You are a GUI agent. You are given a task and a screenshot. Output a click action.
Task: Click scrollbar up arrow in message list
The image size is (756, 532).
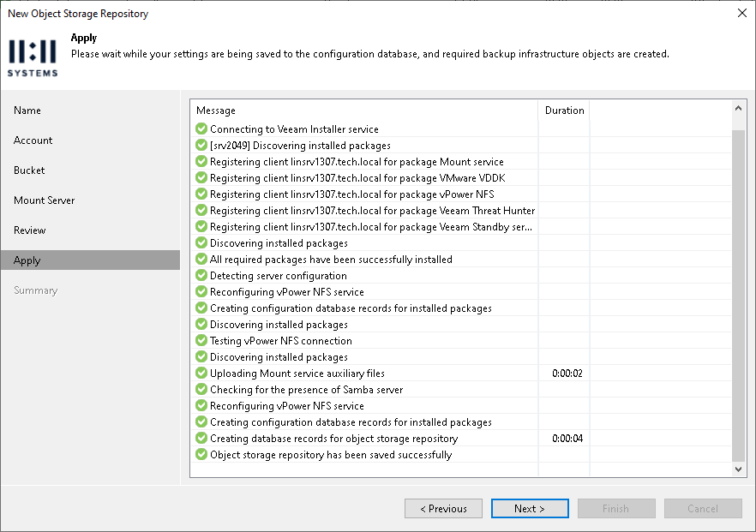(x=738, y=109)
